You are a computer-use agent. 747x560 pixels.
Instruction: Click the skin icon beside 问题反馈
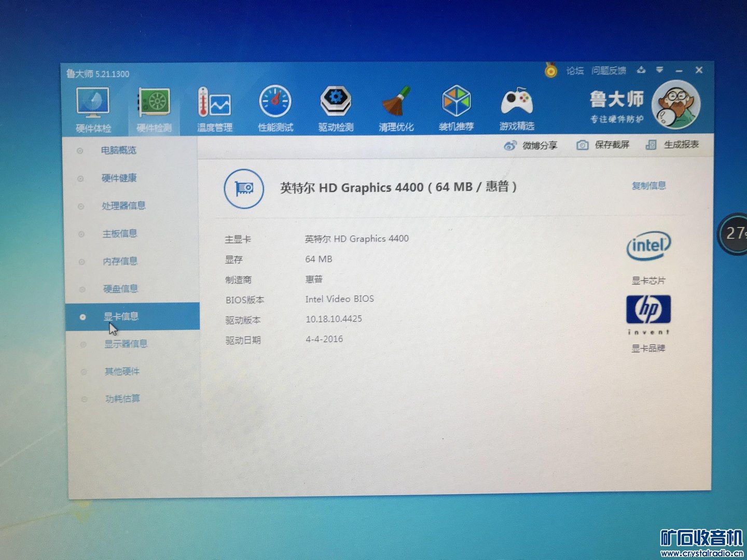point(641,70)
